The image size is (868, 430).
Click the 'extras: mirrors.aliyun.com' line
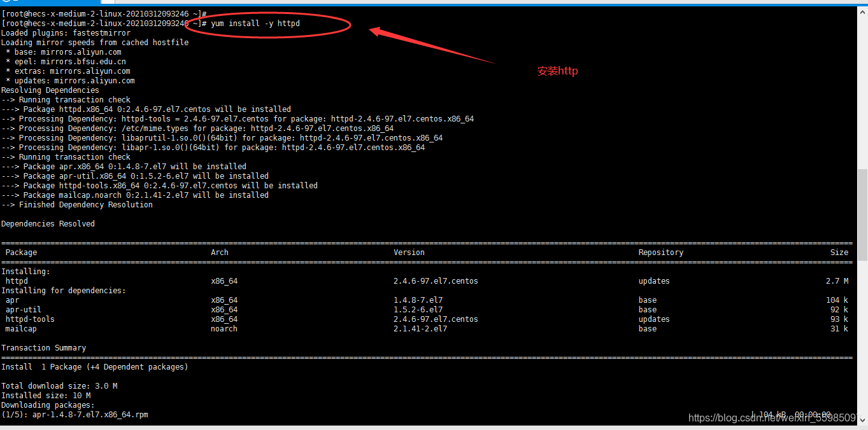click(x=68, y=71)
